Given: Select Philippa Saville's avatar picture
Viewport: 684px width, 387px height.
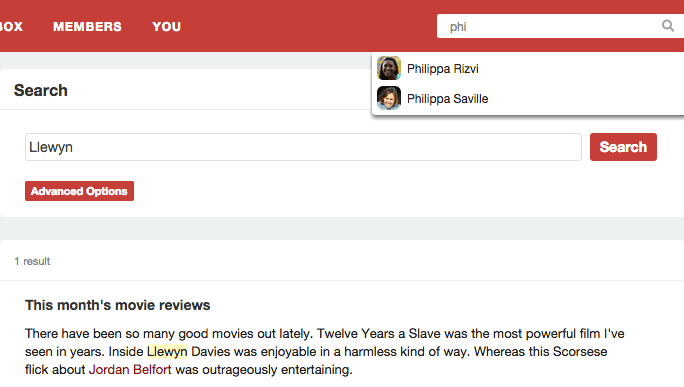Looking at the screenshot, I should [389, 98].
